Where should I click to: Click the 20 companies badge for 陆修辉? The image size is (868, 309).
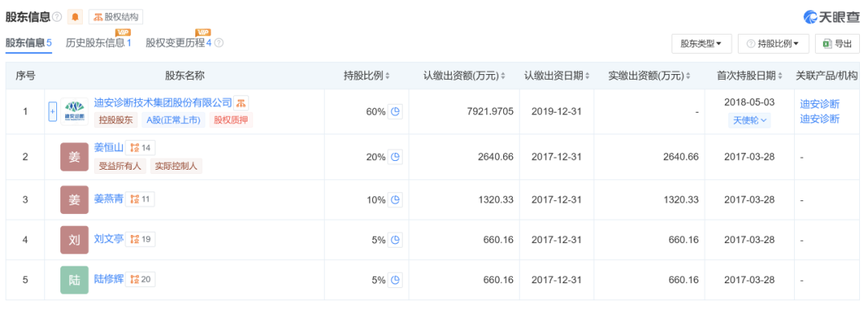coord(141,279)
